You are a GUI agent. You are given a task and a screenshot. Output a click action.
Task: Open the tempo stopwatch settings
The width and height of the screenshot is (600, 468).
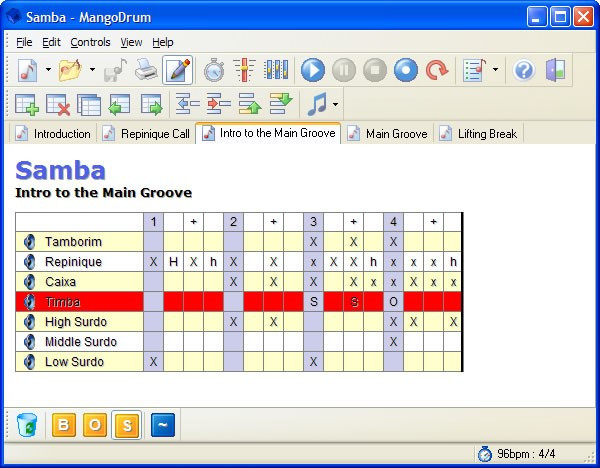click(214, 70)
